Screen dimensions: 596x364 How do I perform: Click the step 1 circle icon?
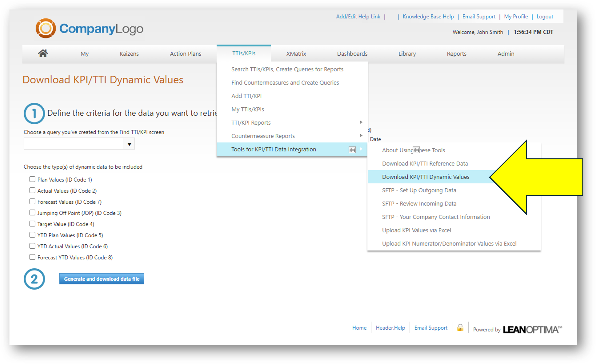coord(34,113)
